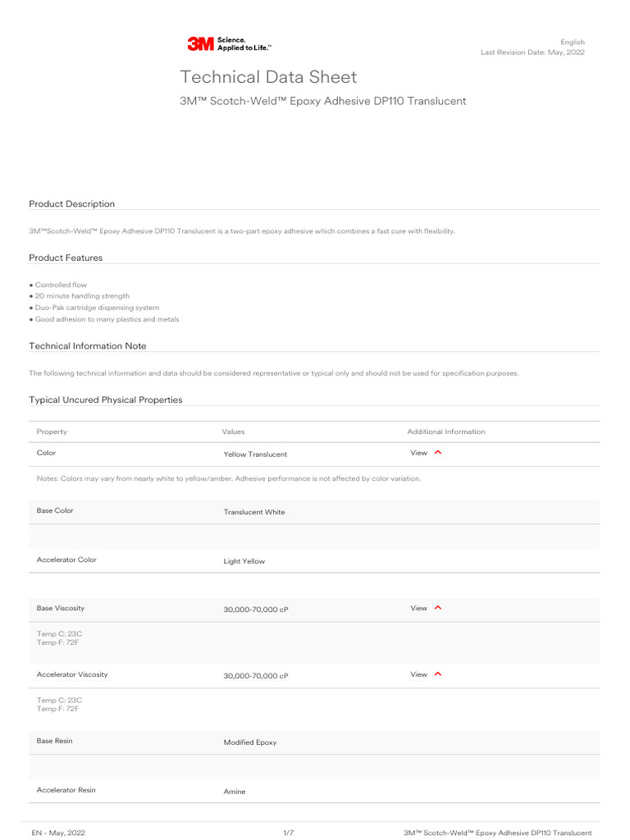This screenshot has height=840, width=630.
Task: Collapse the Base Viscosity red chevron arrow
Action: coord(438,608)
